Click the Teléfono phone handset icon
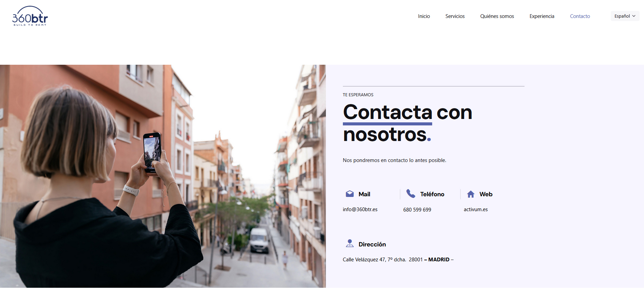Image resolution: width=644 pixels, height=302 pixels. [x=411, y=194]
